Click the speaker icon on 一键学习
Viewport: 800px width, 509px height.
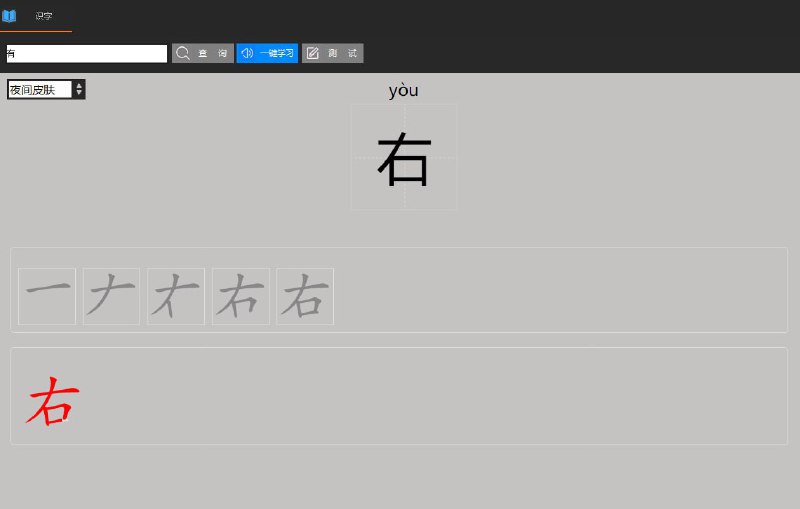(x=247, y=54)
